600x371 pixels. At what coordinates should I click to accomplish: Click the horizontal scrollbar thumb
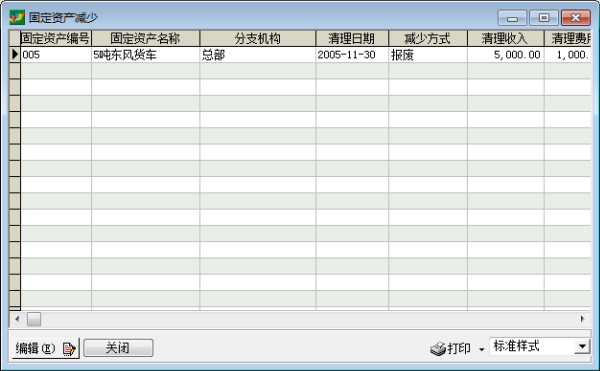[34, 319]
